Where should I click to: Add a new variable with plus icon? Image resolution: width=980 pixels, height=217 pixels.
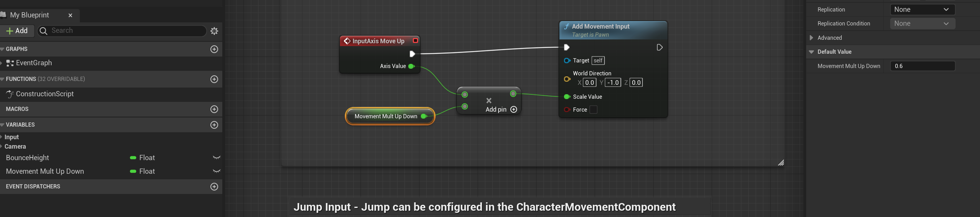214,125
